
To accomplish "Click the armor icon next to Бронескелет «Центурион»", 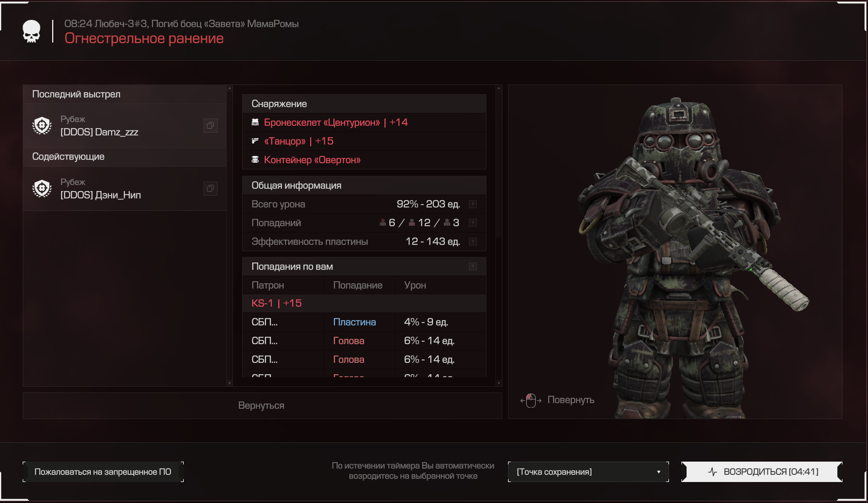I will coord(255,122).
